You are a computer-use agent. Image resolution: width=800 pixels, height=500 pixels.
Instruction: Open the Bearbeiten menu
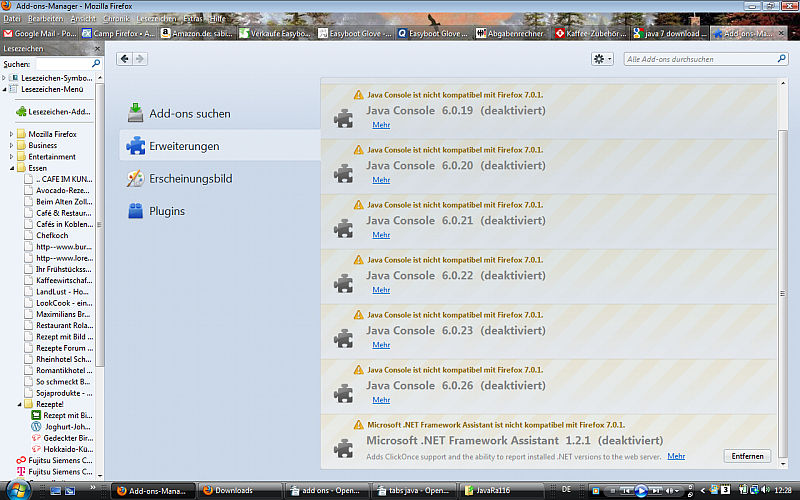[45, 18]
